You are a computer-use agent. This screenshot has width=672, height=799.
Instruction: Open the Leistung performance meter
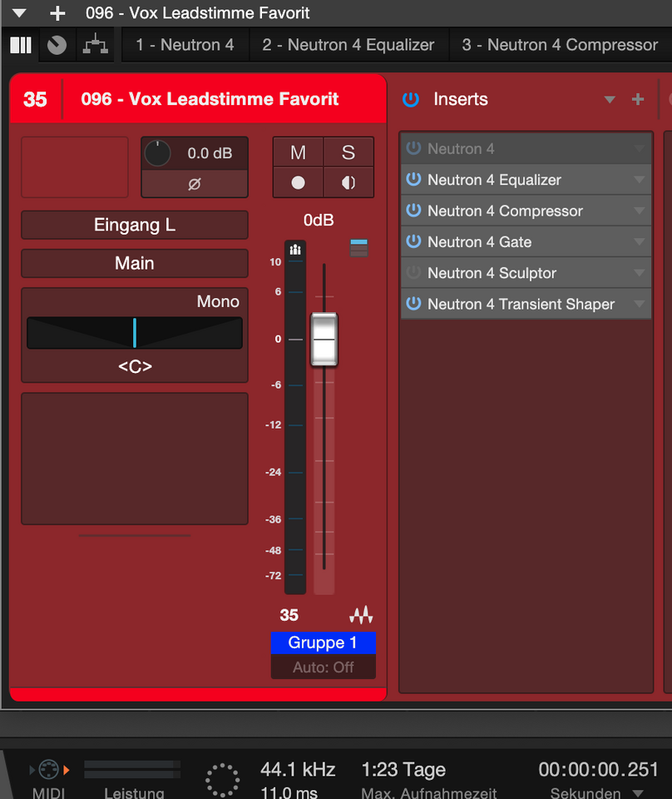[132, 769]
